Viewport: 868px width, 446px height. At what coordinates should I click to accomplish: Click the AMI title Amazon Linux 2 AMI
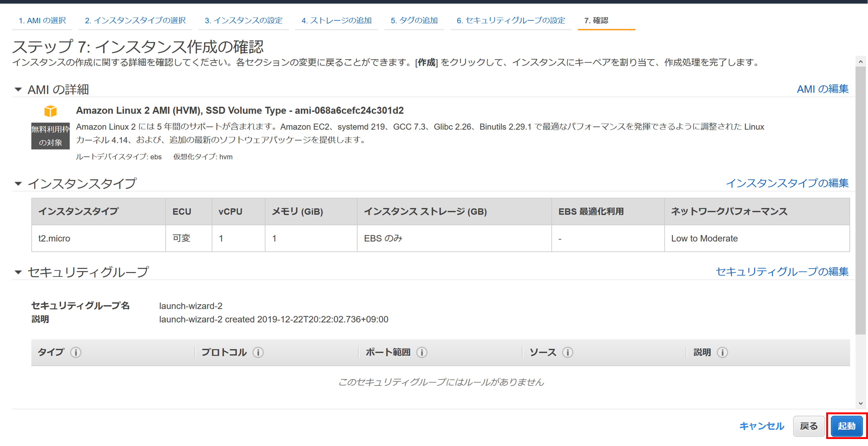[x=240, y=111]
